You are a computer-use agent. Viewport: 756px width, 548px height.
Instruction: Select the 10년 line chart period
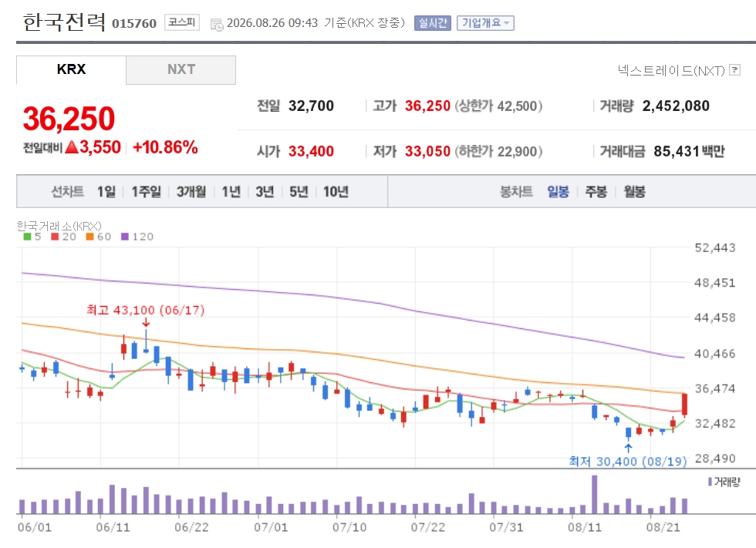[336, 192]
